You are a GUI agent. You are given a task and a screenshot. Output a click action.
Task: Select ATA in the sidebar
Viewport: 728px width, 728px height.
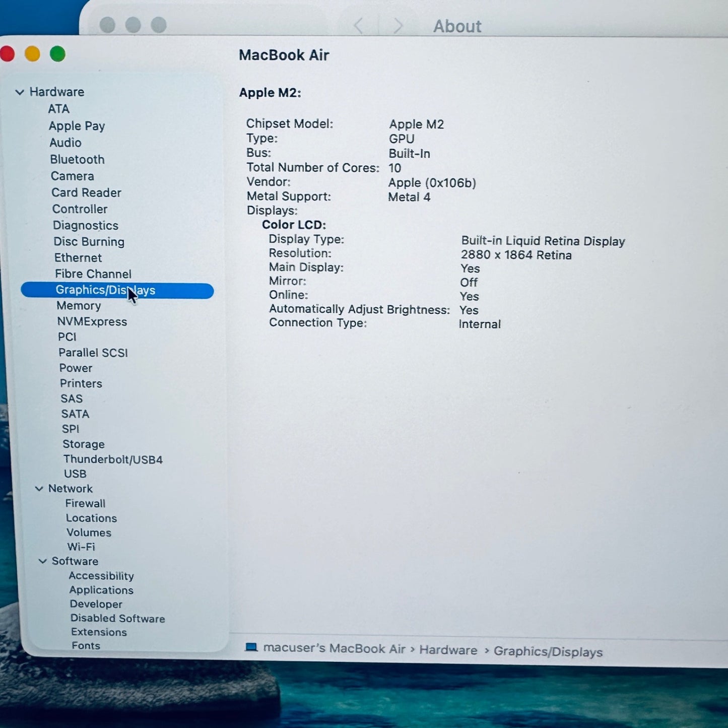coord(59,109)
